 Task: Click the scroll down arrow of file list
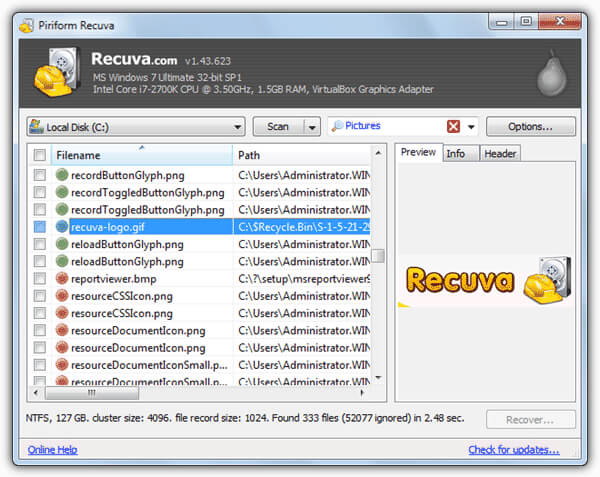[378, 378]
